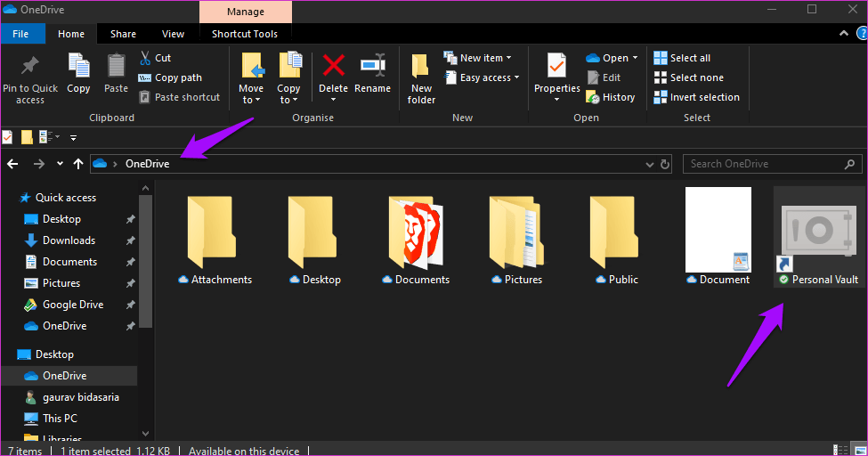Select pinned Desktop under Quick access
The image size is (868, 456).
coord(54,219)
